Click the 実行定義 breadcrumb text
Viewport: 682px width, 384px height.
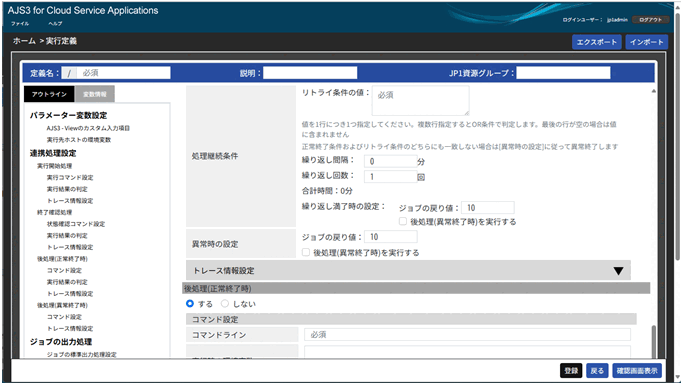(61, 41)
